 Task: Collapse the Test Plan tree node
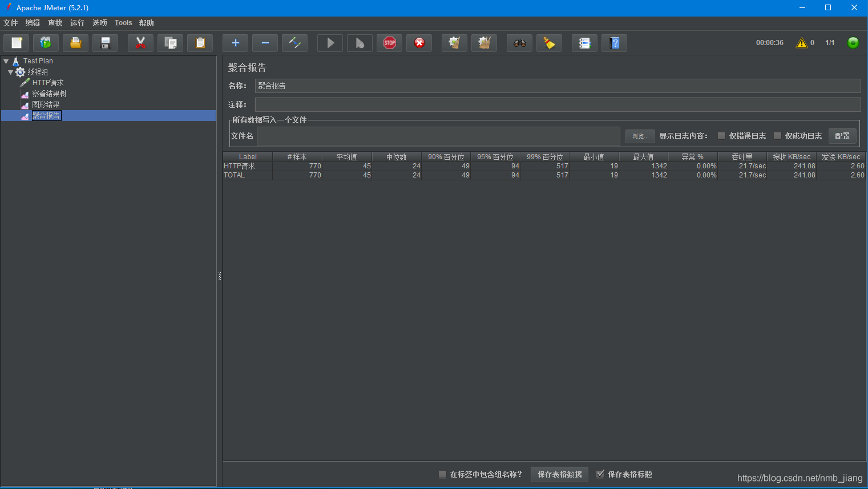[6, 61]
